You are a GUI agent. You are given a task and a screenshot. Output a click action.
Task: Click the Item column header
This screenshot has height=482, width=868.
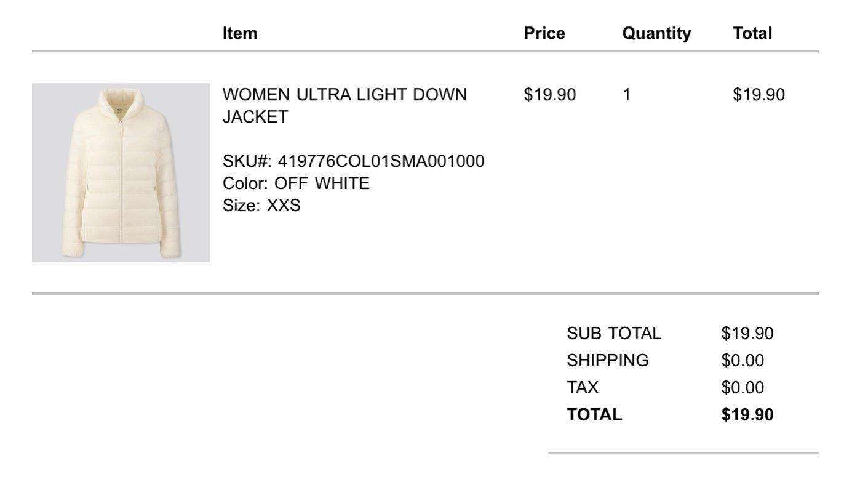pyautogui.click(x=240, y=33)
